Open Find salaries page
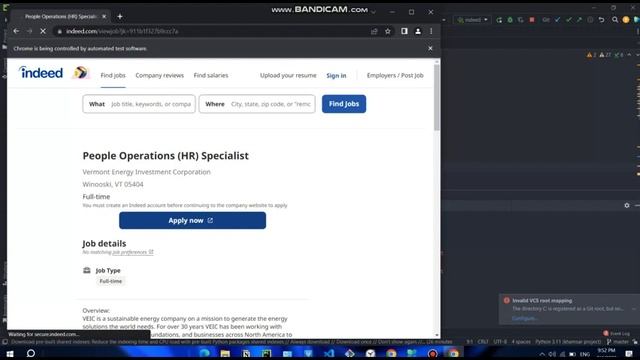 click(211, 76)
